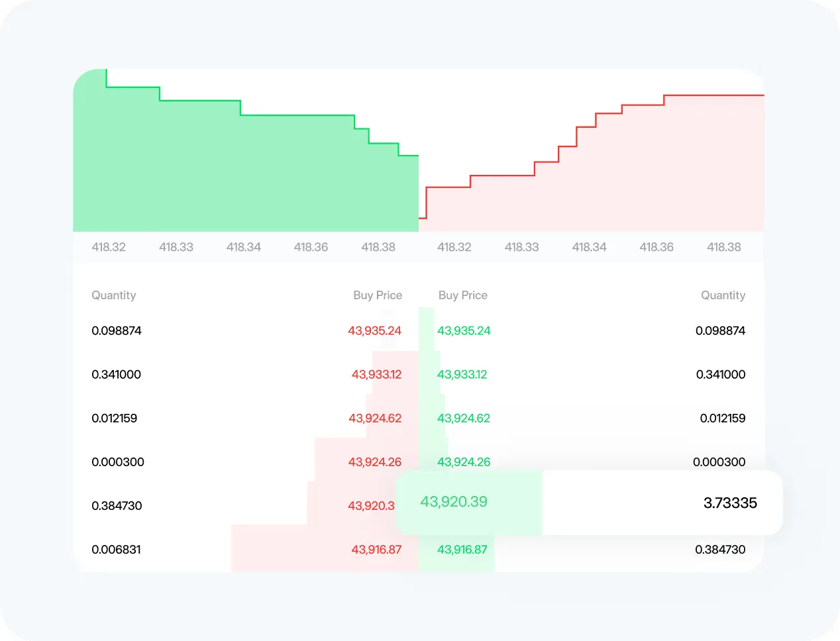Viewport: 840px width, 641px height.
Task: Choose the green price 43,924.26
Action: (x=464, y=462)
